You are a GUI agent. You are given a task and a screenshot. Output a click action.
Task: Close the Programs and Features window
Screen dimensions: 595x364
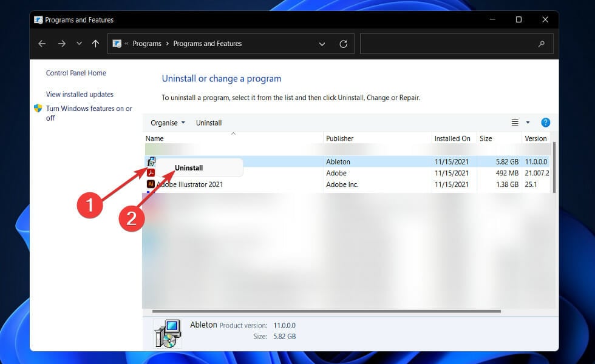[x=545, y=19]
